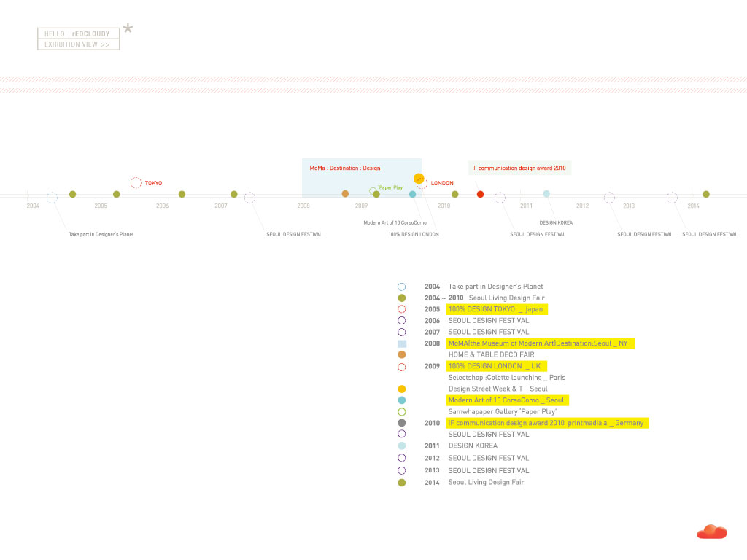This screenshot has width=747, height=560.
Task: Click "Selectshop :Colette launching _ Paris" legend text
Action: click(x=507, y=378)
